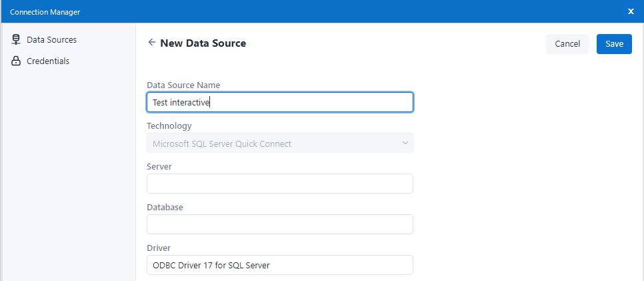Click the Data Source Name label
644x281 pixels.
(x=183, y=85)
